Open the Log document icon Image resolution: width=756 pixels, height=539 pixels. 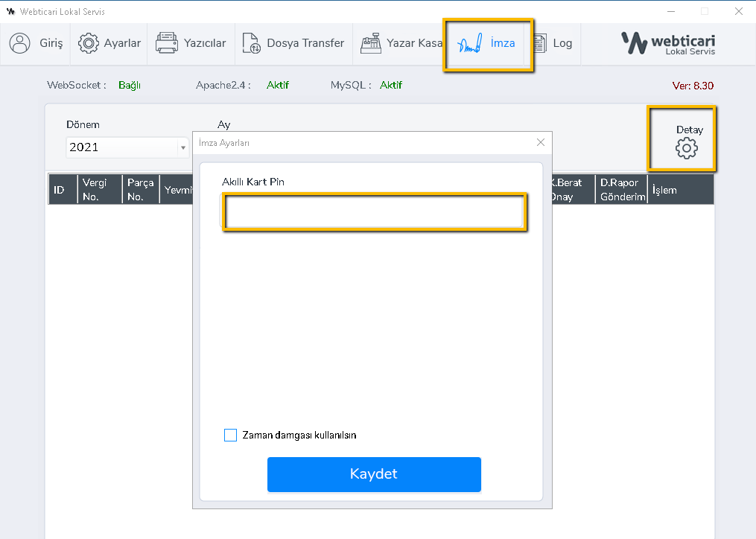tap(538, 43)
